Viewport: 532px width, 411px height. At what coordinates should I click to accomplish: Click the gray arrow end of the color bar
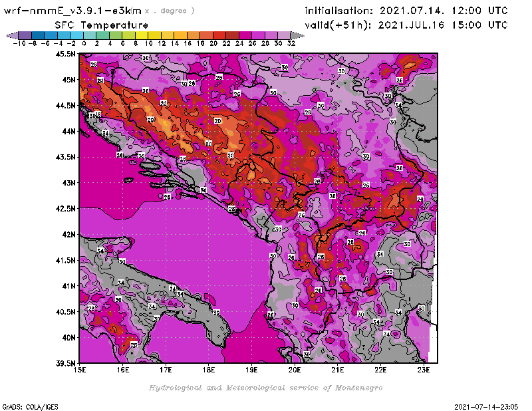pos(297,35)
